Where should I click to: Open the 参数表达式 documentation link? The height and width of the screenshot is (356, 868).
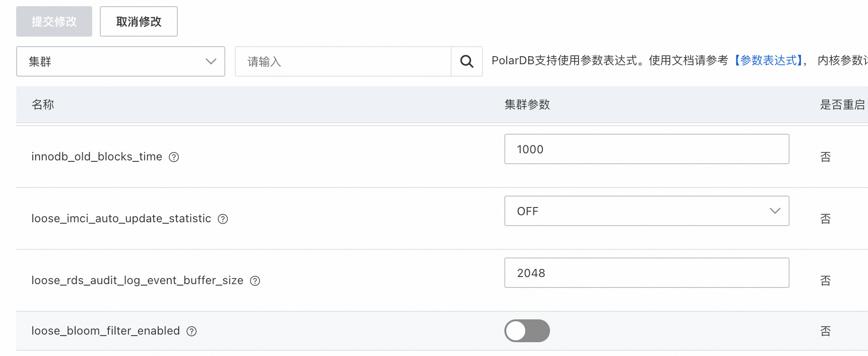pyautogui.click(x=768, y=60)
